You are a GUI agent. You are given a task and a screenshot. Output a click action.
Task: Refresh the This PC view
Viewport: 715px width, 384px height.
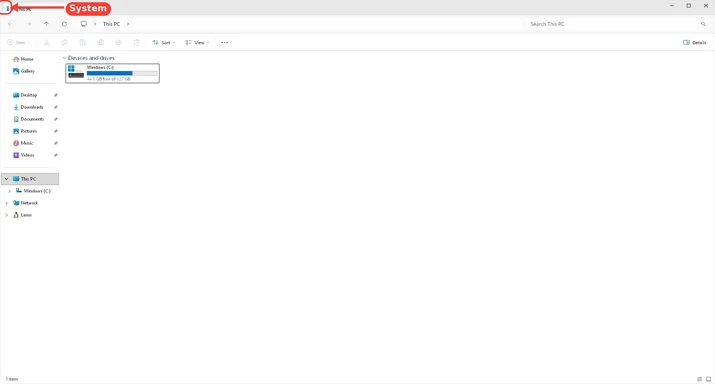tap(64, 24)
